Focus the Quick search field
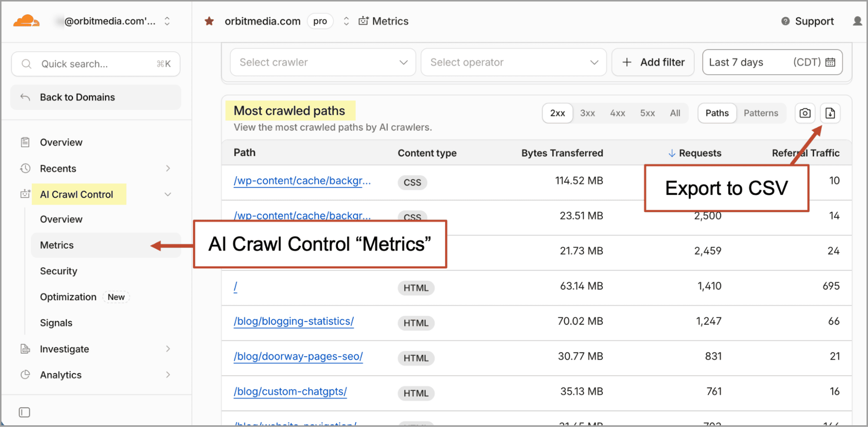Screen dimensions: 868x427 96,64
